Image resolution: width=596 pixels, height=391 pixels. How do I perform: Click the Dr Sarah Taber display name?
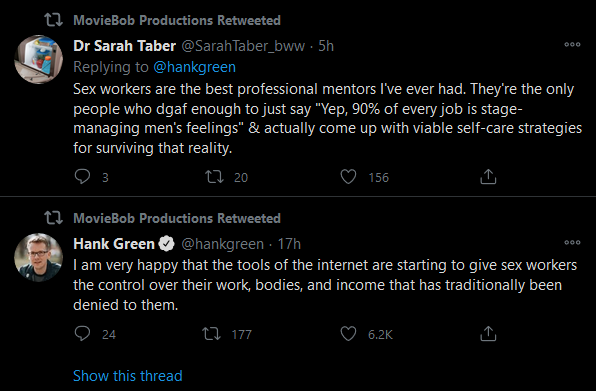125,46
